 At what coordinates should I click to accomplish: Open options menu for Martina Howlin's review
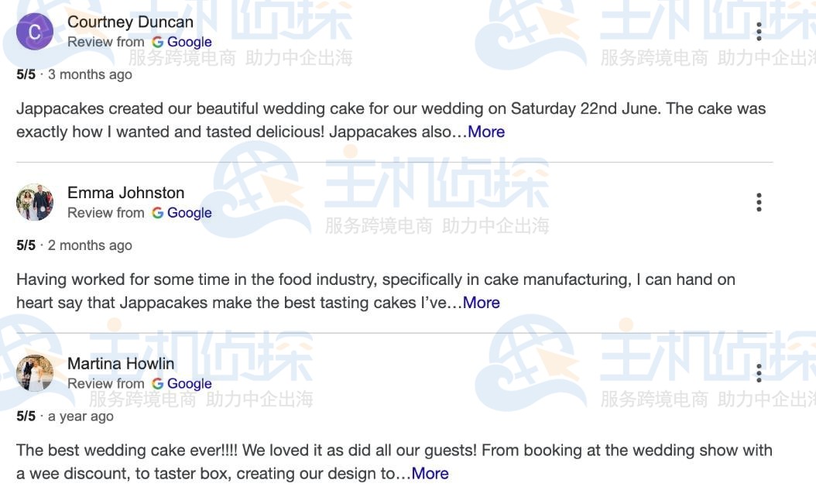pos(759,373)
